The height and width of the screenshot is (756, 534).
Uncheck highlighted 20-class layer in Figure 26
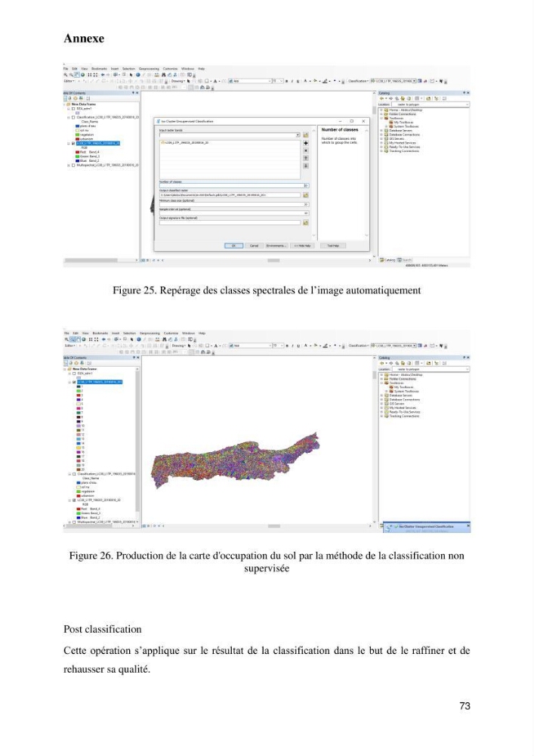[74, 383]
